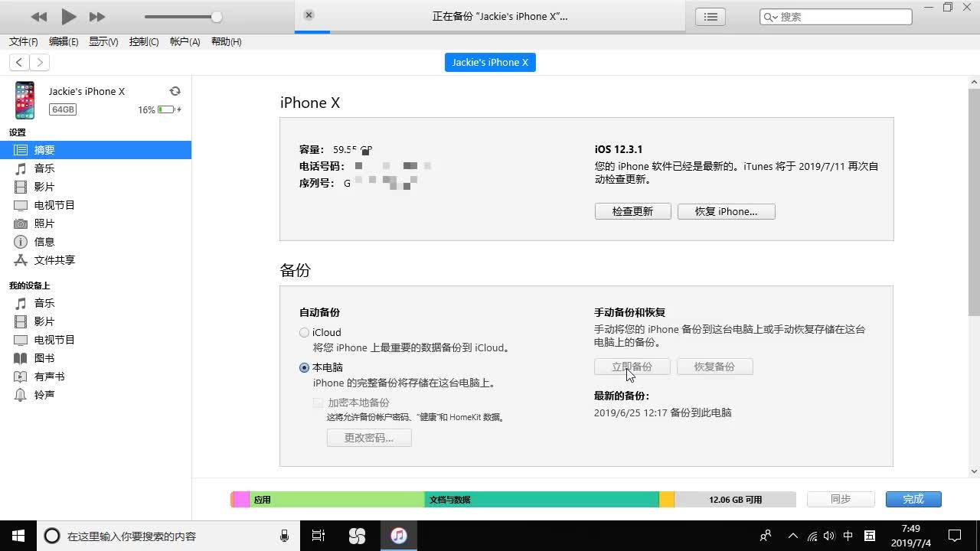Open the 控制(C) menu
Screen dimensions: 980x551
tap(144, 41)
